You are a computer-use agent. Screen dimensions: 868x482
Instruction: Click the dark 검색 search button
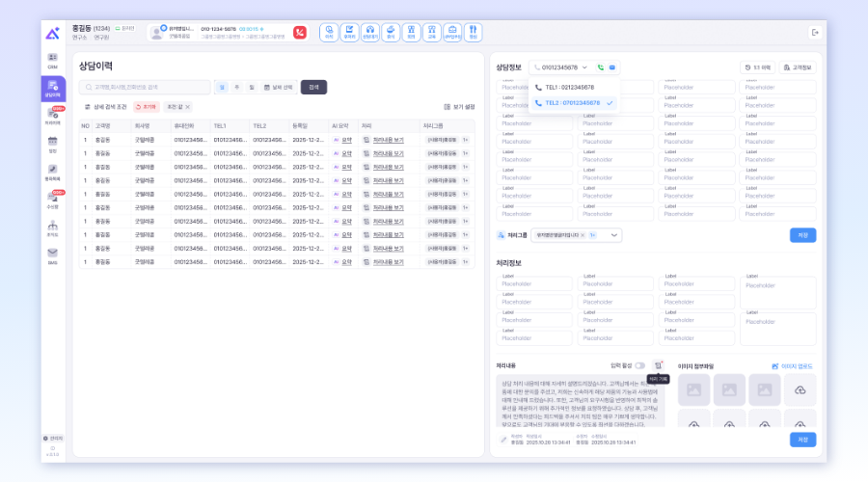coord(313,87)
